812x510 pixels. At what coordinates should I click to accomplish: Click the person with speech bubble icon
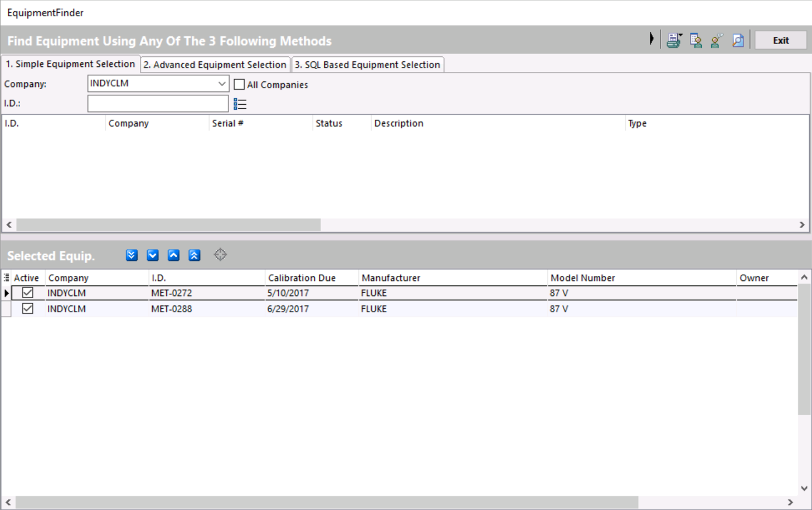[717, 40]
